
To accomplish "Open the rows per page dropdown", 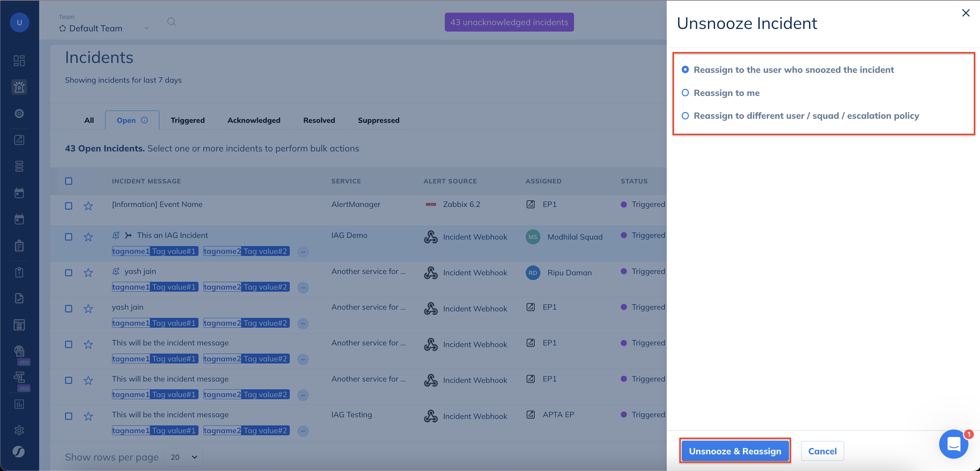I will point(184,457).
